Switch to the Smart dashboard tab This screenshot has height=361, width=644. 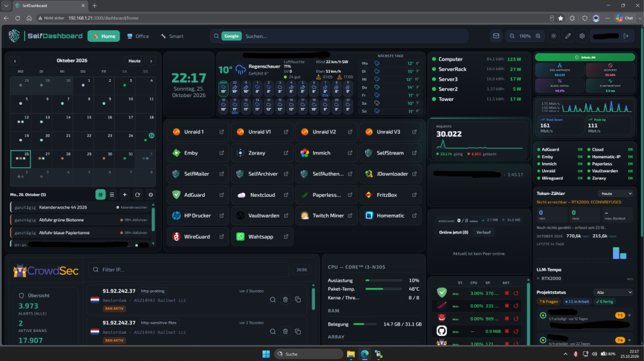(x=172, y=36)
